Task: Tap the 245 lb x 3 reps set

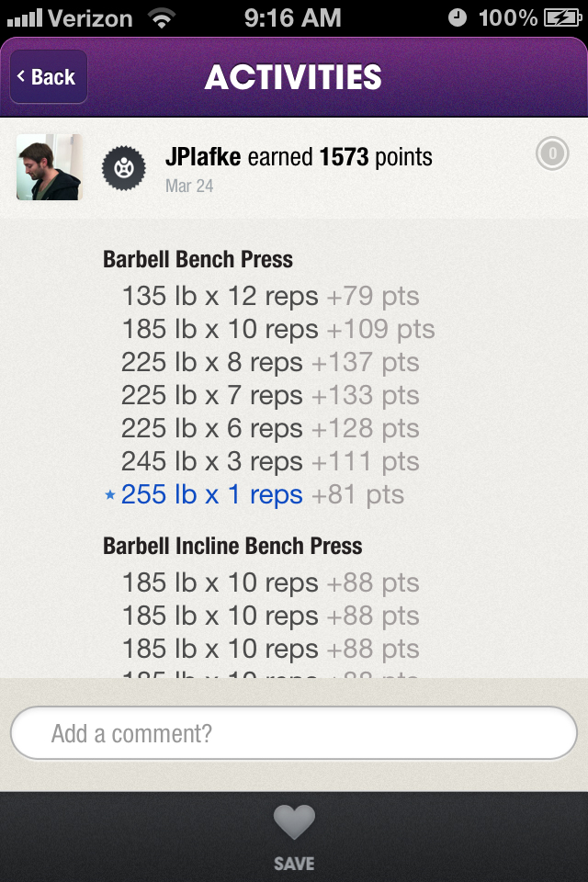Action: pyautogui.click(x=212, y=462)
